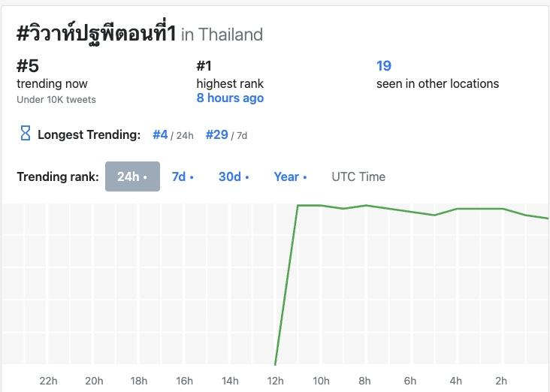Click the Thai hashtag title
The width and height of the screenshot is (550, 392).
[x=95, y=34]
